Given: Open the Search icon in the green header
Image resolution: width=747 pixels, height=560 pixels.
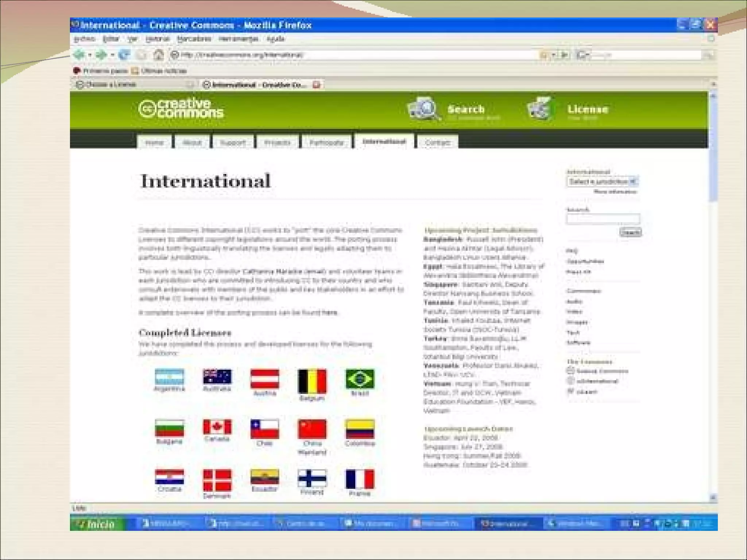Looking at the screenshot, I should pos(423,109).
